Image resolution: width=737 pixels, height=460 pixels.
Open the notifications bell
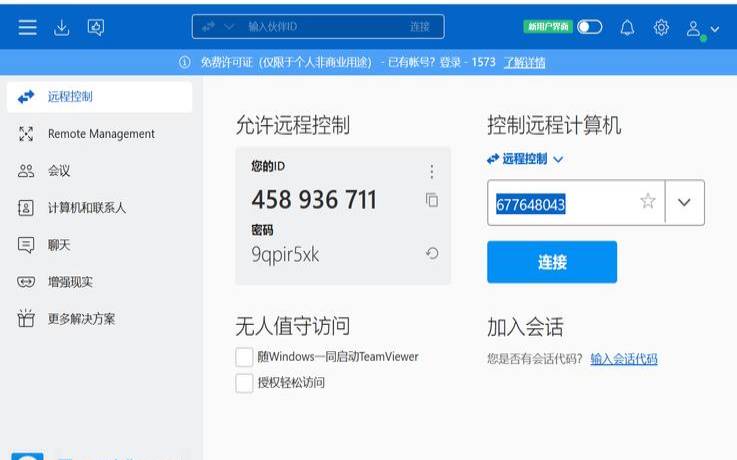tap(627, 28)
